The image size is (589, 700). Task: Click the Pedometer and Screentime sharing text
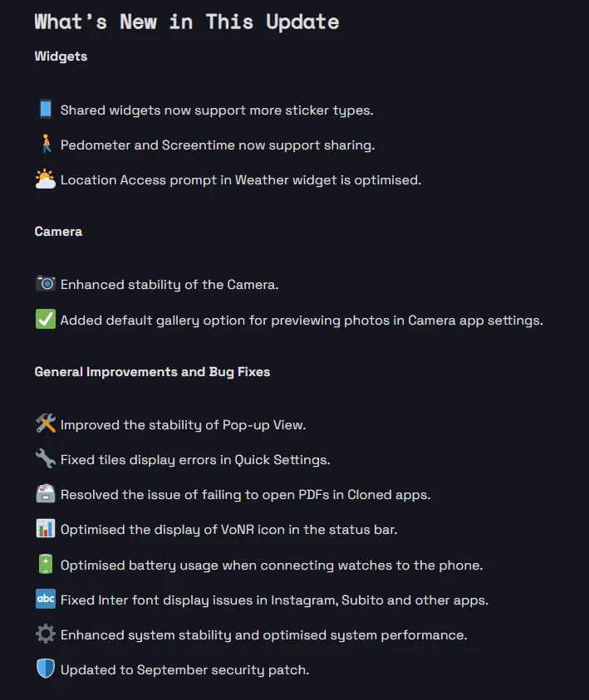tap(218, 145)
